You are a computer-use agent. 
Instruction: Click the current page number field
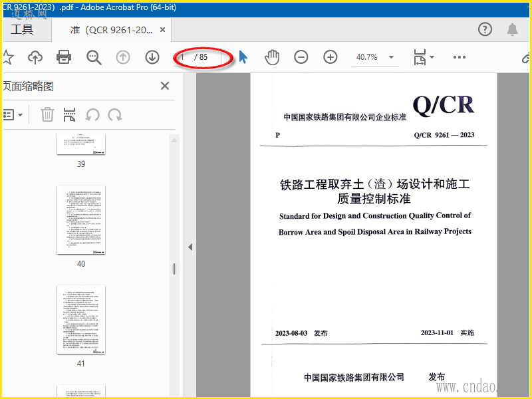click(184, 57)
